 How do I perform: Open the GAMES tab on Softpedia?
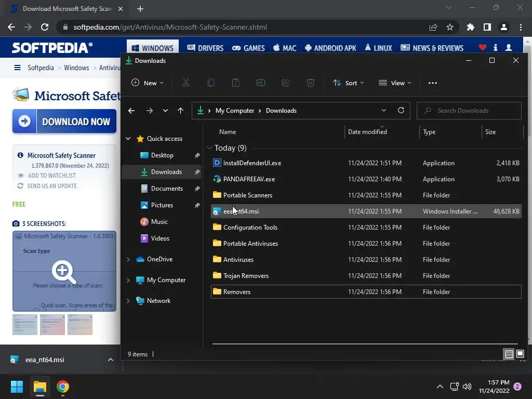[248, 48]
